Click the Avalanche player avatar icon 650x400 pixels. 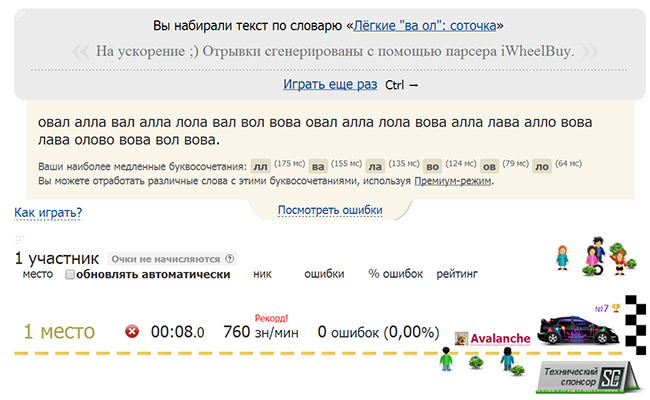[x=461, y=339]
